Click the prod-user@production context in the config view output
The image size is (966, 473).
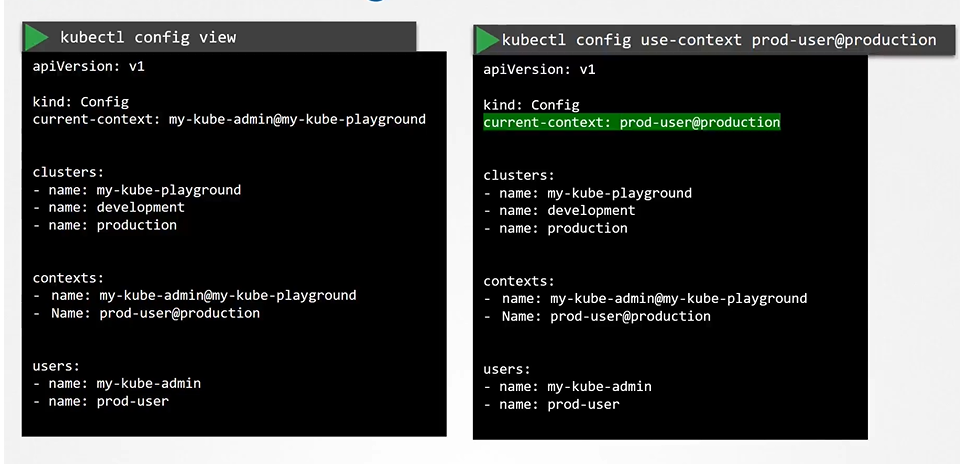pos(179,314)
